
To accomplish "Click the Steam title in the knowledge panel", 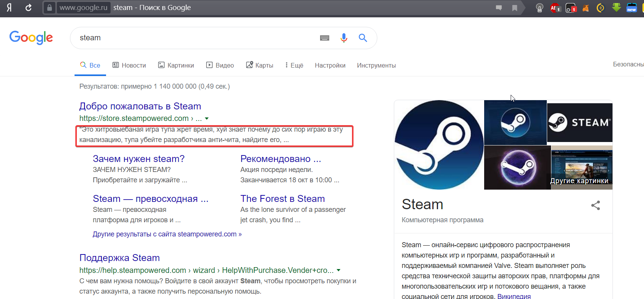I will click(422, 205).
